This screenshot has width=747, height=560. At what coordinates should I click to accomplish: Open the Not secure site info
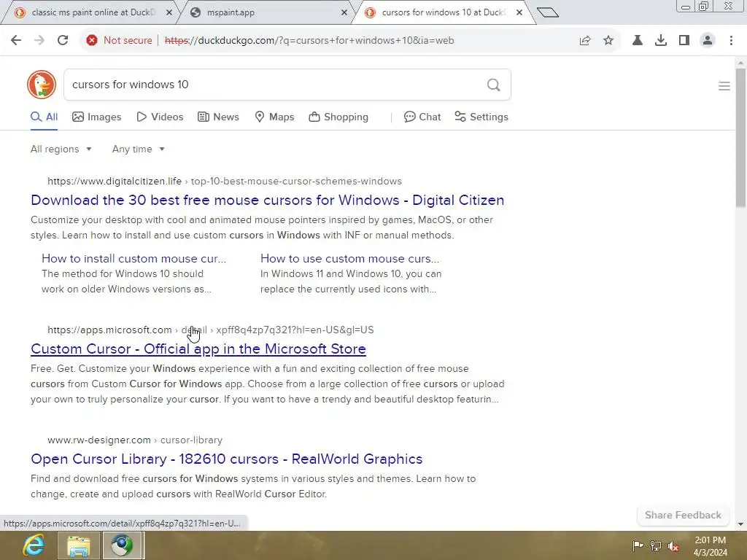(x=119, y=41)
